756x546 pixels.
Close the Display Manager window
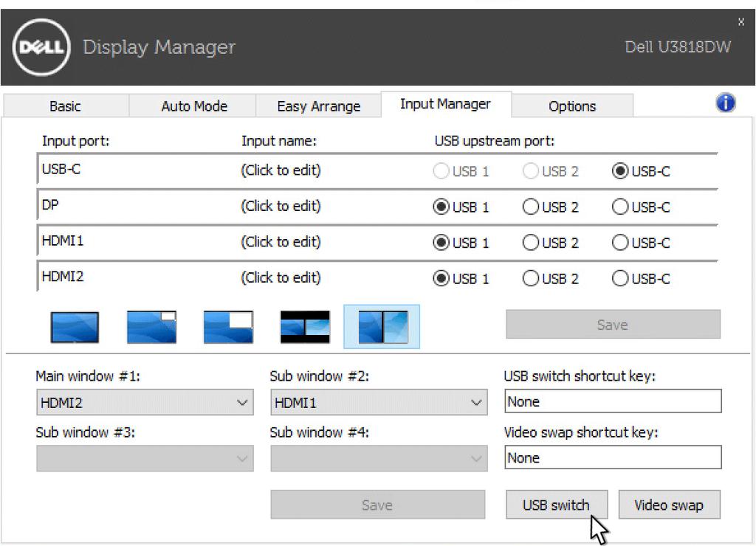[741, 21]
